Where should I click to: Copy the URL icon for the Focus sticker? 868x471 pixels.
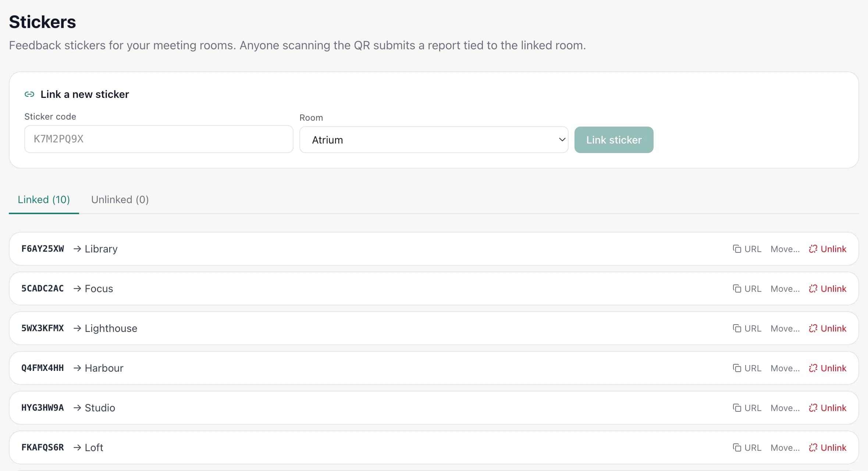(737, 289)
